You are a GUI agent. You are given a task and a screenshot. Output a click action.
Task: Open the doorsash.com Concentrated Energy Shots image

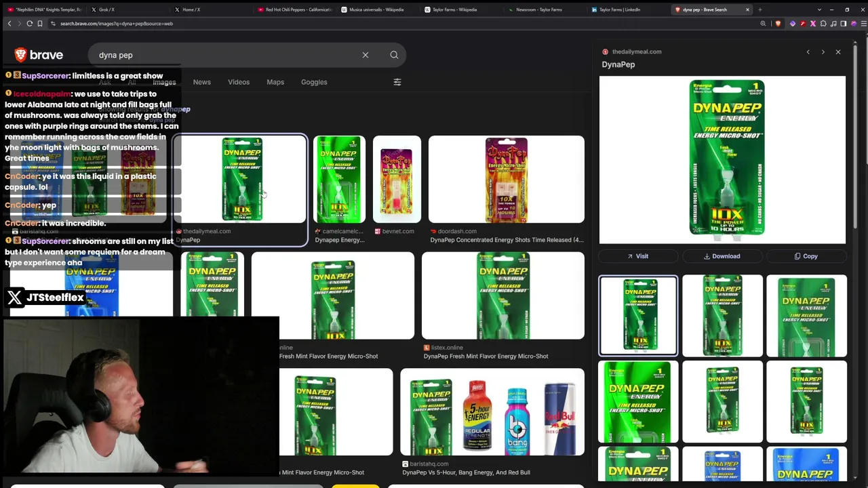(506, 180)
